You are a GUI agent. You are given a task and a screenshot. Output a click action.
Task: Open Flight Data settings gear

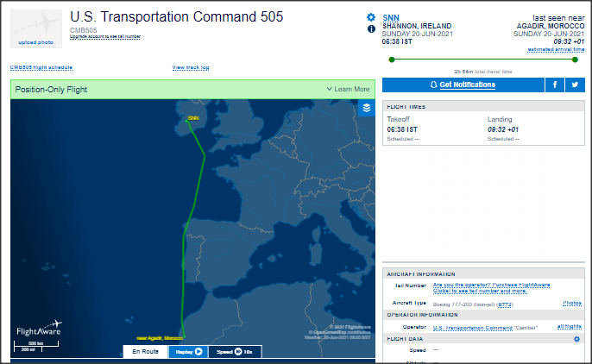pyautogui.click(x=577, y=339)
